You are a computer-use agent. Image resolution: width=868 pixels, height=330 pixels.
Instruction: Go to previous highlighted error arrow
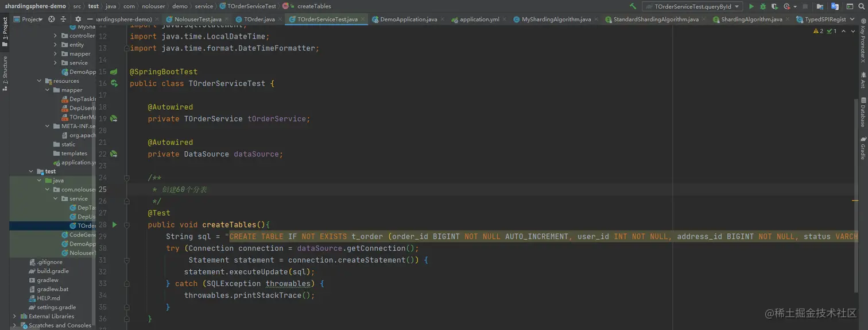[843, 31]
